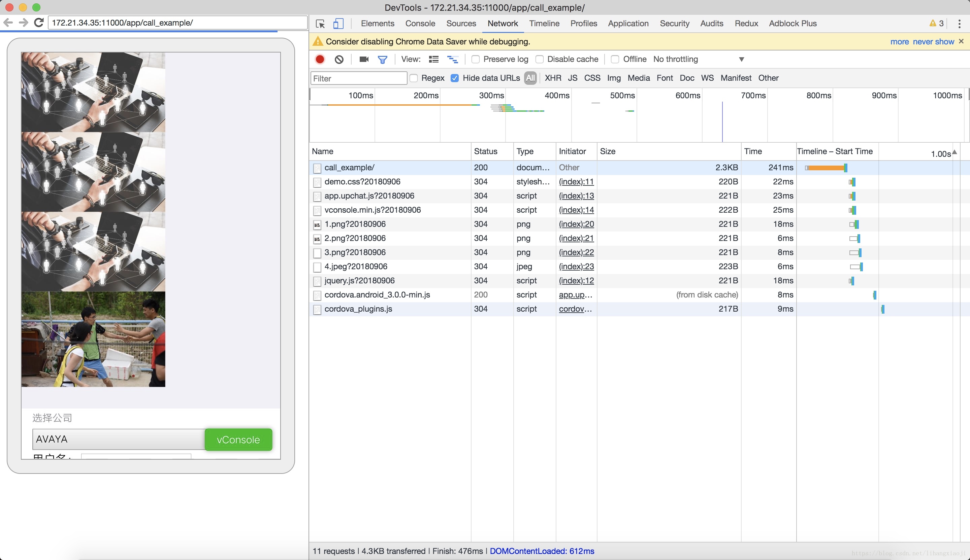
Task: Switch to the Console tab
Action: point(420,24)
